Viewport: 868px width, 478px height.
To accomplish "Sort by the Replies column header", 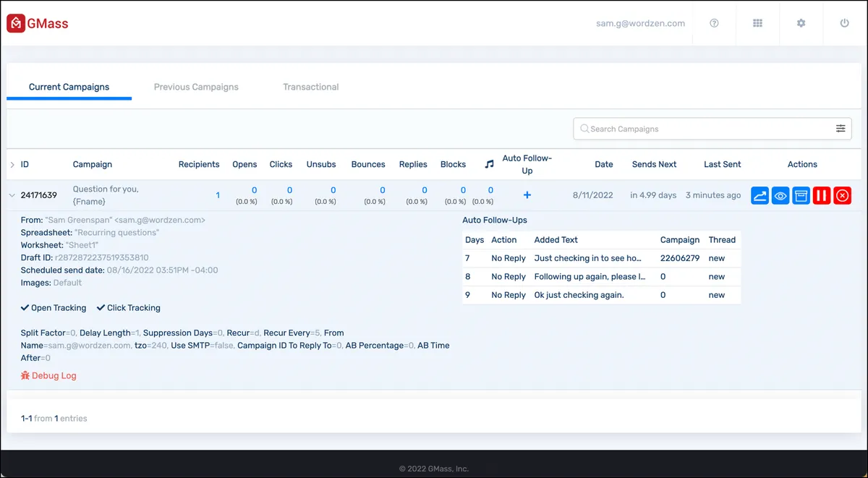I will click(413, 164).
